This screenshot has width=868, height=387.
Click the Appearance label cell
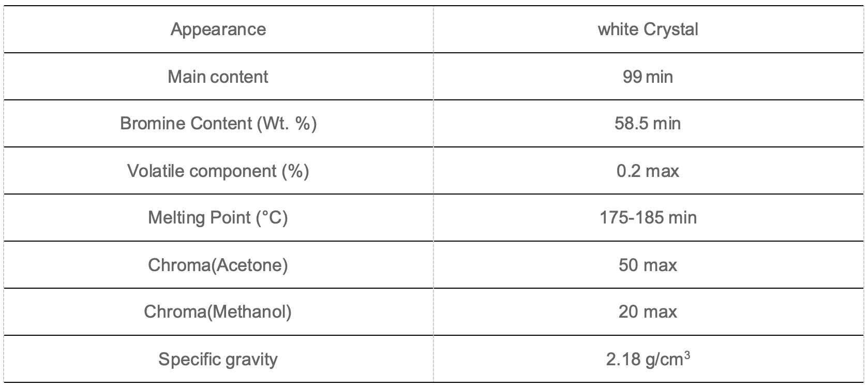click(218, 29)
